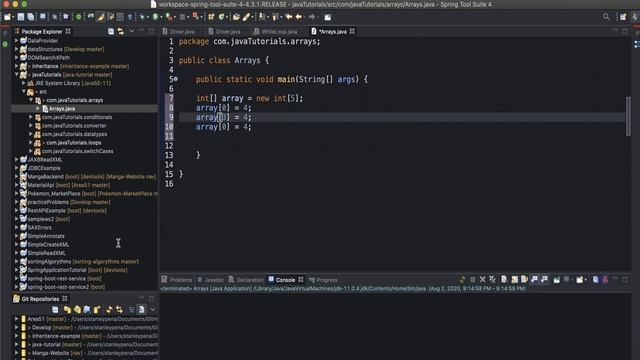Click the Terminate square icon in Console

[473, 280]
